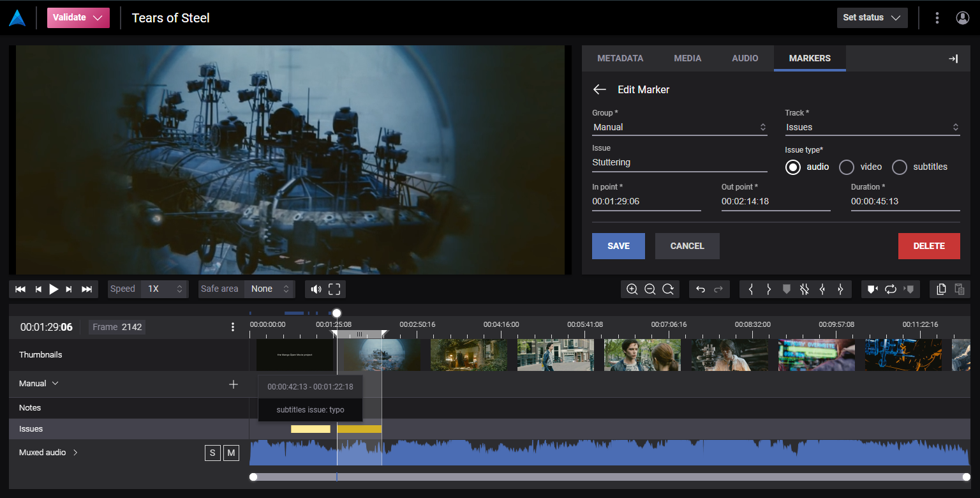This screenshot has width=980, height=498.
Task: Expand the Muxed audio track
Action: [75, 453]
